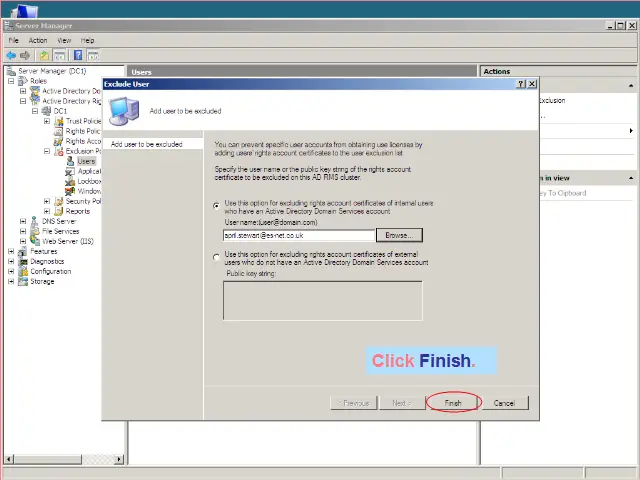Click the Finish button
640x480 pixels.
pyautogui.click(x=453, y=403)
